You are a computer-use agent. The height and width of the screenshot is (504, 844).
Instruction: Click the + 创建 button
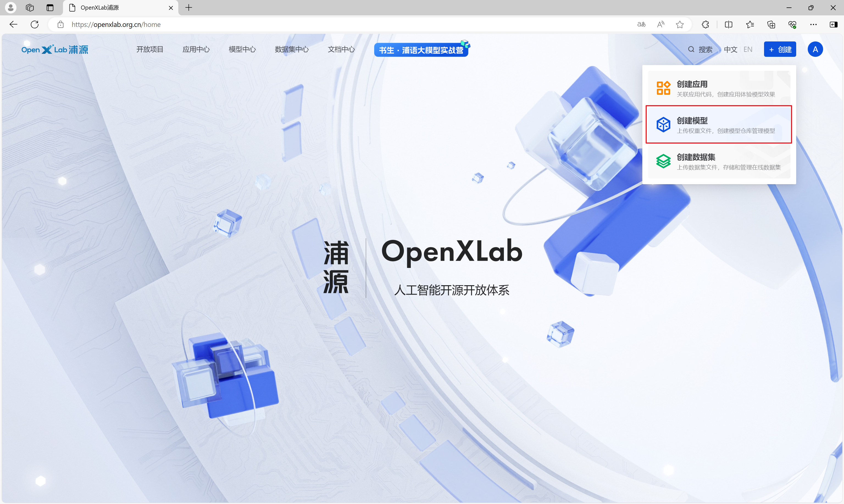(x=780, y=50)
